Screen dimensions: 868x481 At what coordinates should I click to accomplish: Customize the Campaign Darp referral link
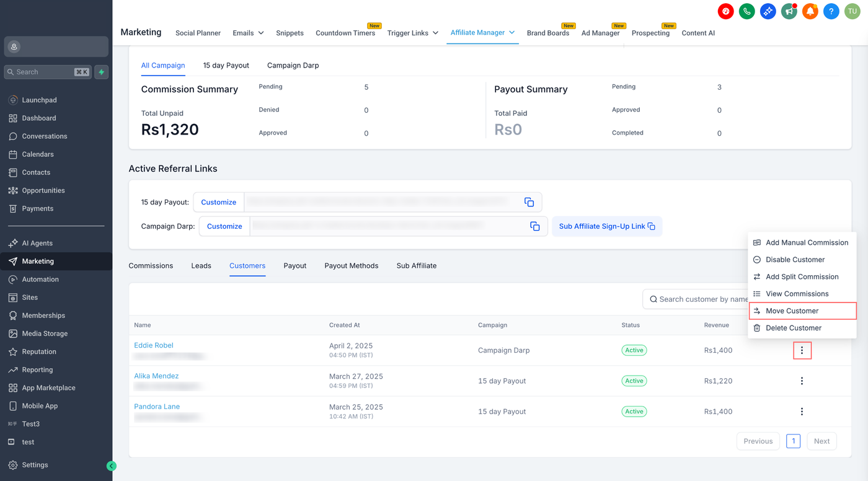tap(224, 226)
